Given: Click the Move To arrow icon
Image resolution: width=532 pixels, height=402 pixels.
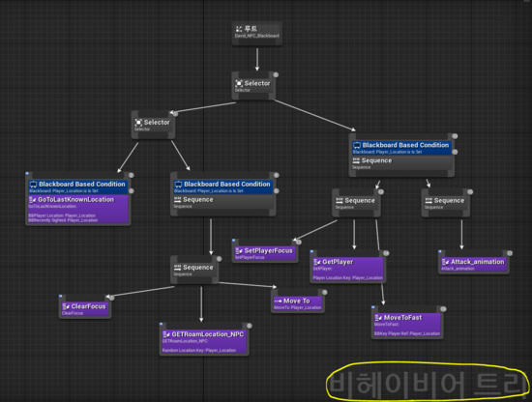Looking at the screenshot, I should click(278, 301).
